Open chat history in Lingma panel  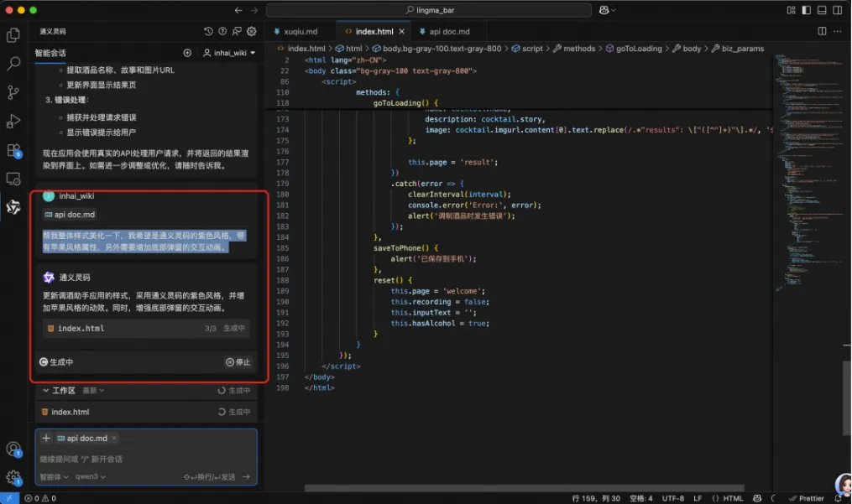click(208, 31)
